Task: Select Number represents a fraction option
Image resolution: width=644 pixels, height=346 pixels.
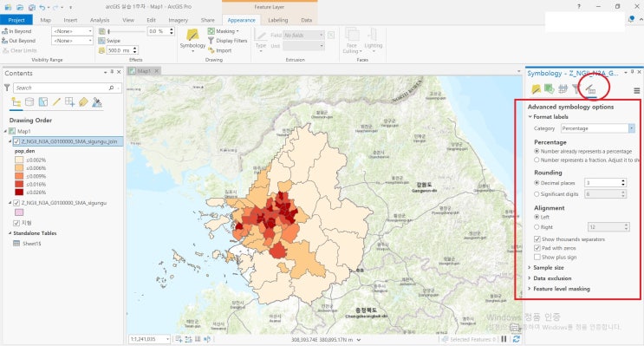Action: (x=537, y=160)
